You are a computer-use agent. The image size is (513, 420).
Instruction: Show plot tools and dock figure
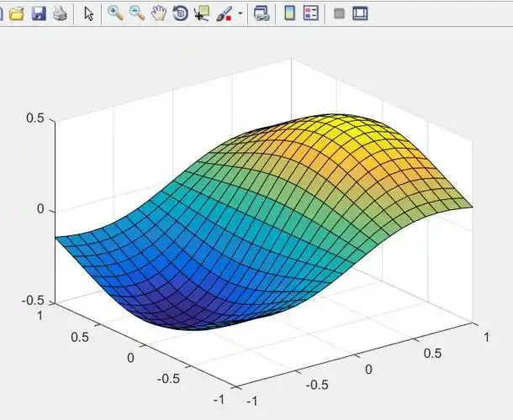pyautogui.click(x=360, y=14)
